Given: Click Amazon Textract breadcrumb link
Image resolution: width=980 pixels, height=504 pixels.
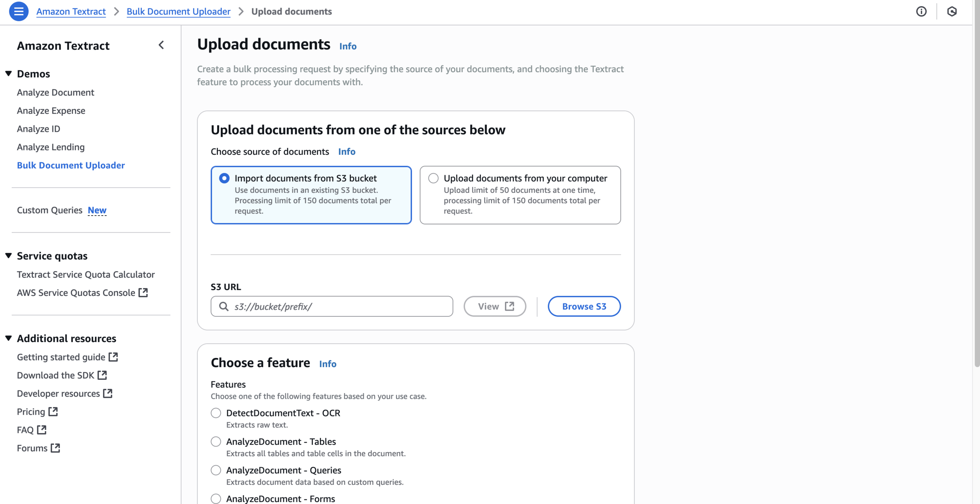Looking at the screenshot, I should pos(71,11).
